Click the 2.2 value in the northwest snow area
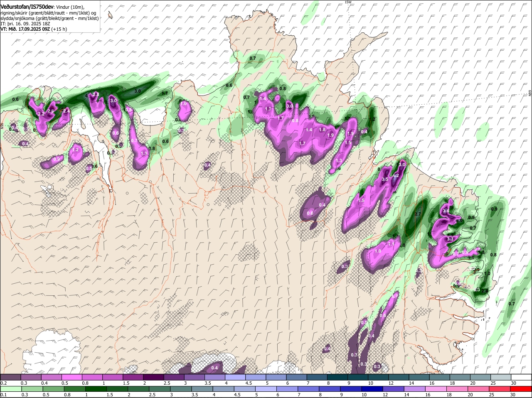This screenshot has width=532, height=398. pyautogui.click(x=41, y=114)
